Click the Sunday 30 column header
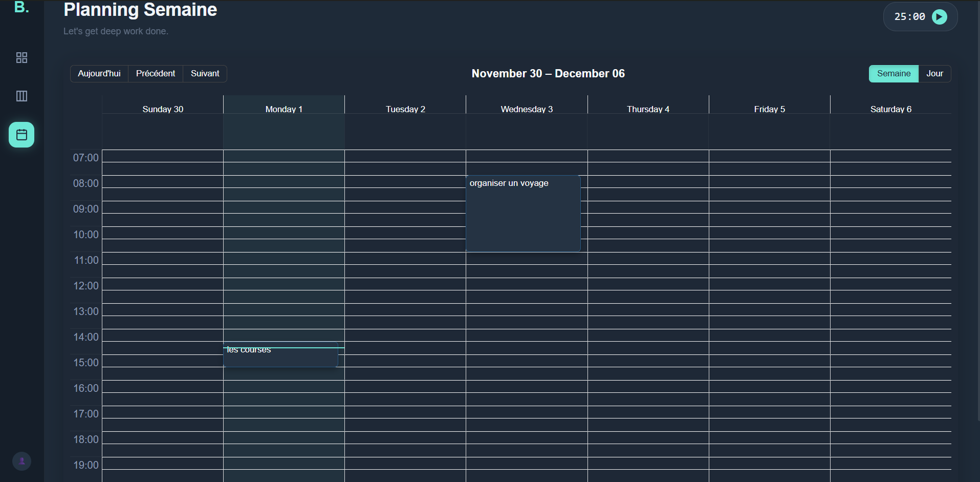Image resolution: width=980 pixels, height=482 pixels. click(163, 109)
